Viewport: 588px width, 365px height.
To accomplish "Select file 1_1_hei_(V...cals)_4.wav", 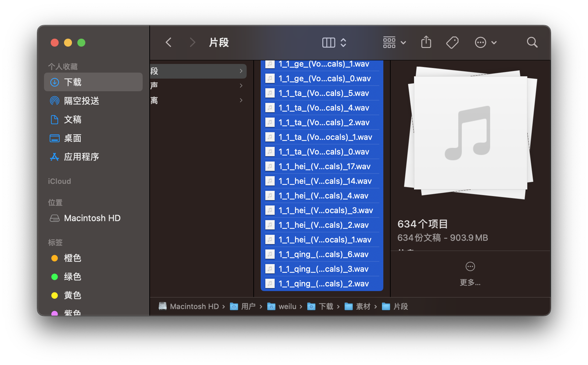I will (x=322, y=196).
